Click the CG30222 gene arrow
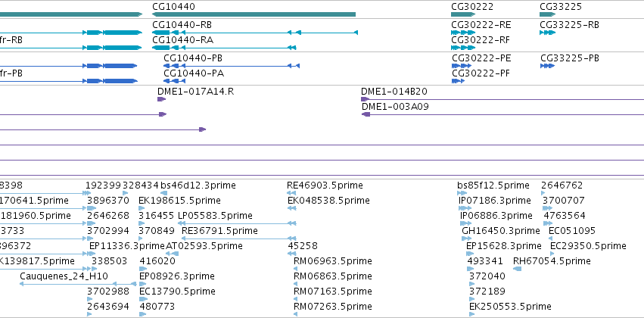 [x=463, y=14]
